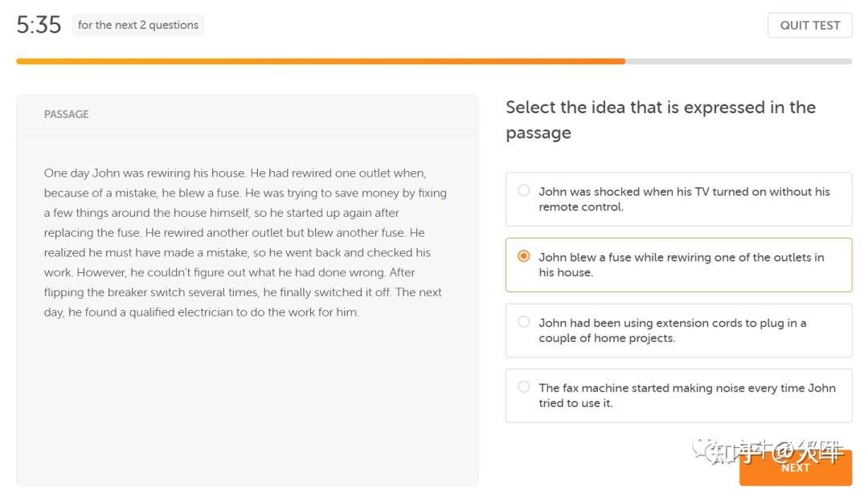Click the watermark logo near NEXT button
The width and height of the screenshot is (868, 489).
(x=768, y=452)
